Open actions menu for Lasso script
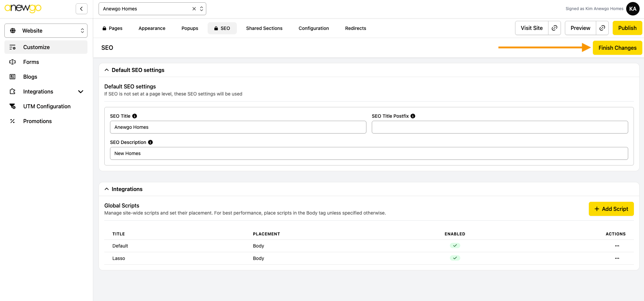Image resolution: width=644 pixels, height=301 pixels. [x=617, y=258]
